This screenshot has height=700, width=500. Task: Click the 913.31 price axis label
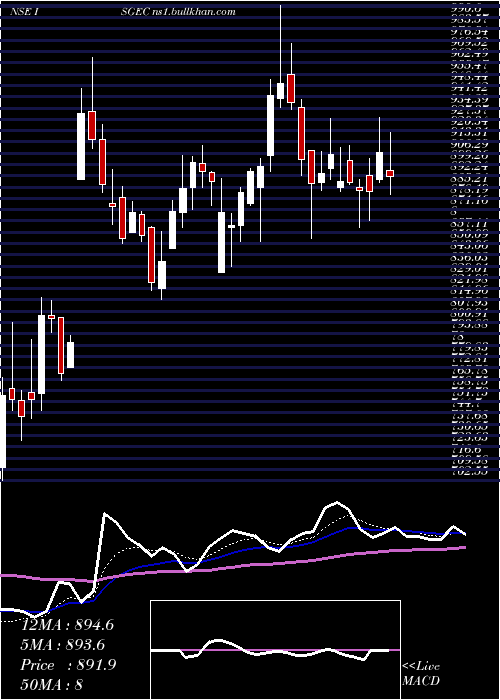coord(468,133)
